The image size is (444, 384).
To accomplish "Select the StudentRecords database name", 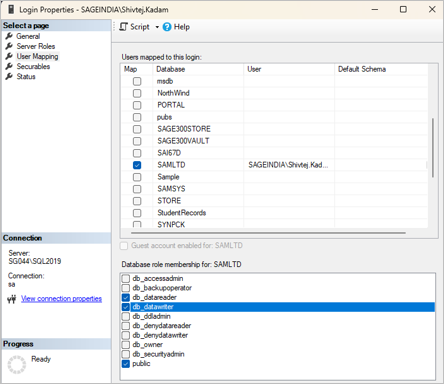I will 182,213.
